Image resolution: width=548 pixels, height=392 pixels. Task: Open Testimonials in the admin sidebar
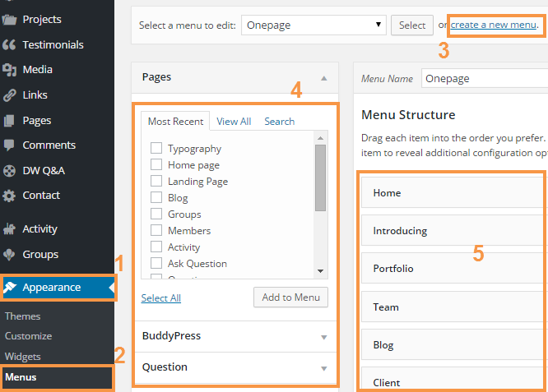[x=53, y=44]
